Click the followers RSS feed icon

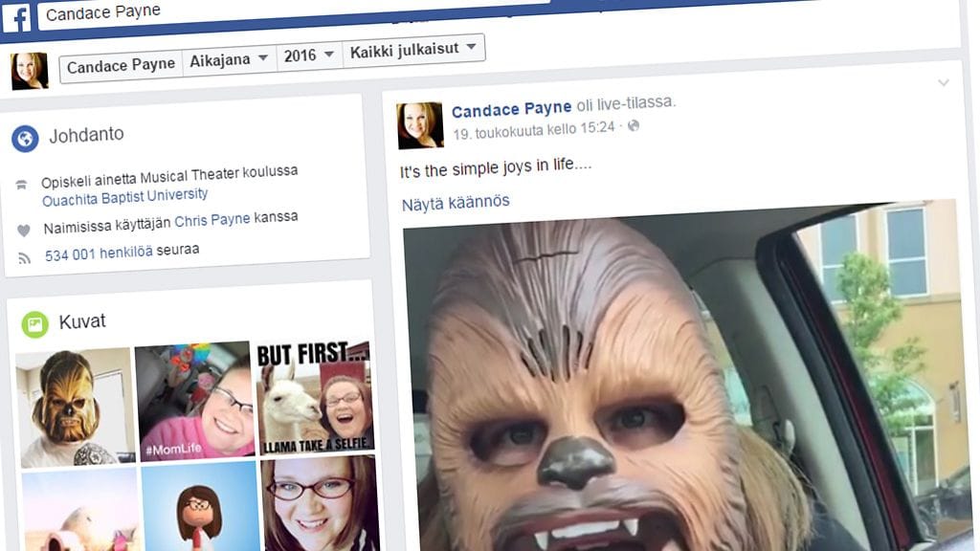coord(25,257)
